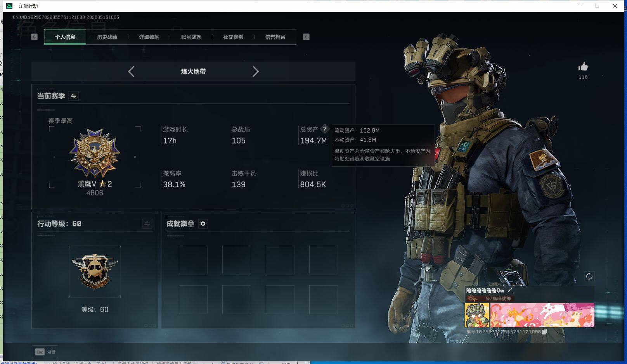Click the 黑鹰V season rank badge

pos(95,153)
